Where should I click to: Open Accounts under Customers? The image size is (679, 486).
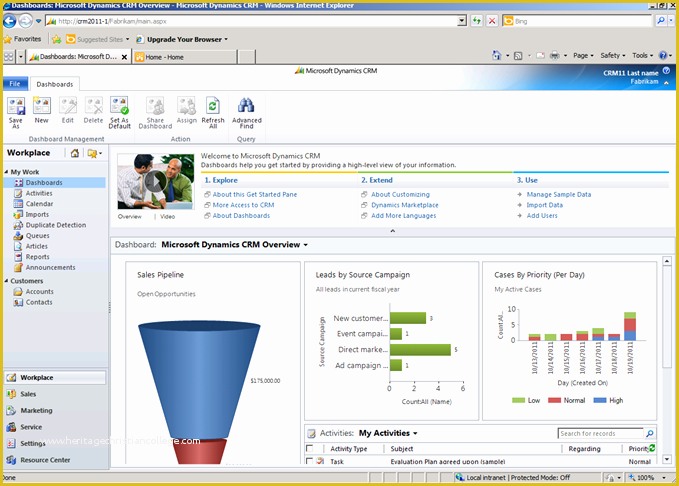[39, 292]
